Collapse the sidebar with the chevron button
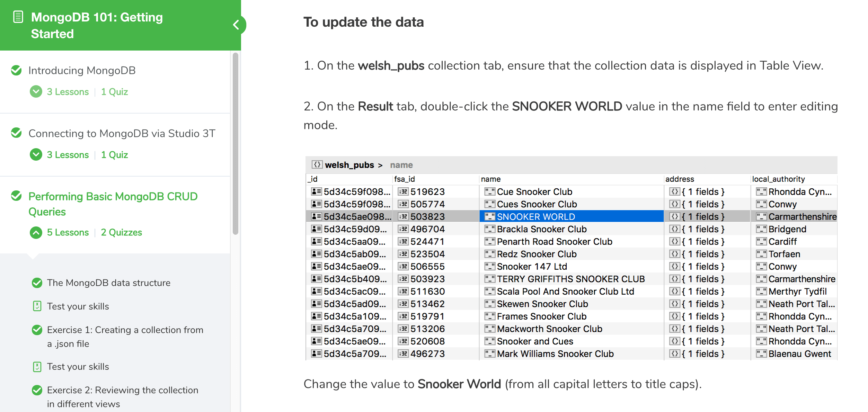This screenshot has width=868, height=412. coord(236,25)
